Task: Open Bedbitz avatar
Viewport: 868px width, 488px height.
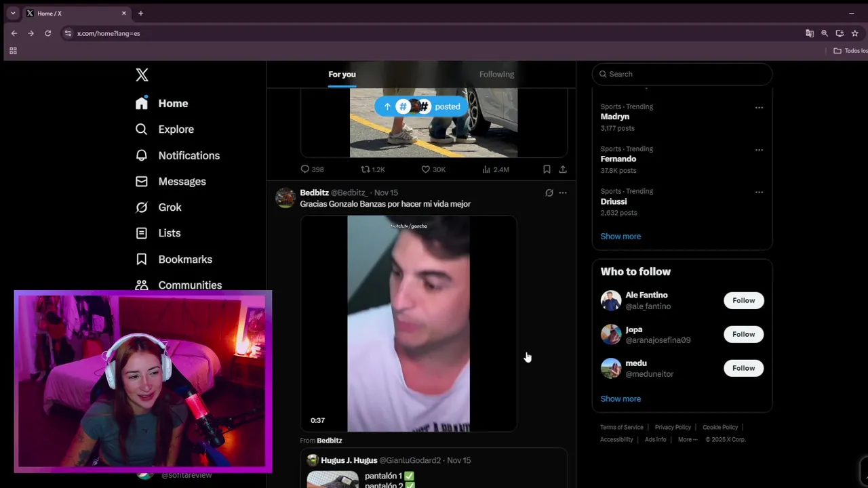Action: [x=285, y=198]
